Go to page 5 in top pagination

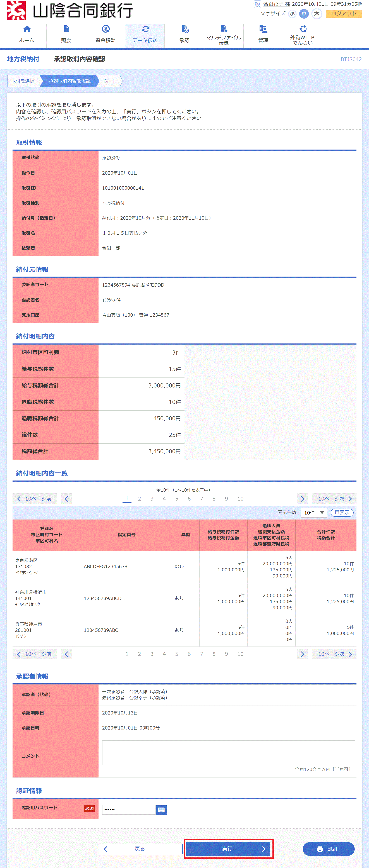[176, 499]
